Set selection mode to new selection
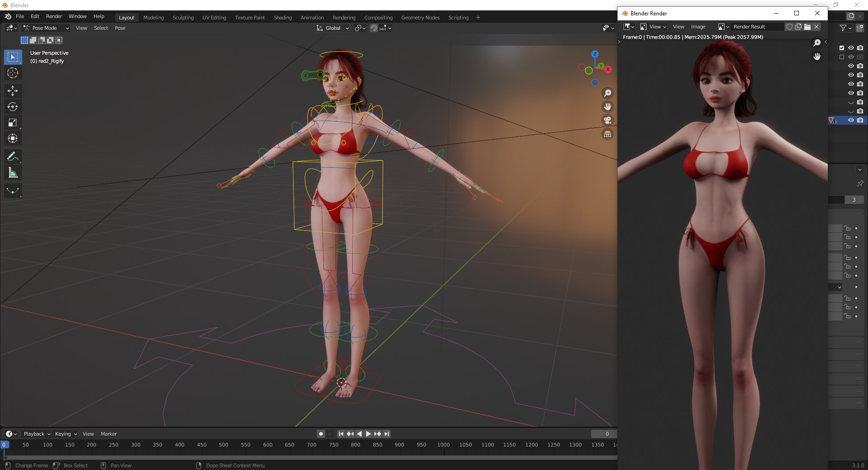The height and width of the screenshot is (470, 868). point(24,40)
